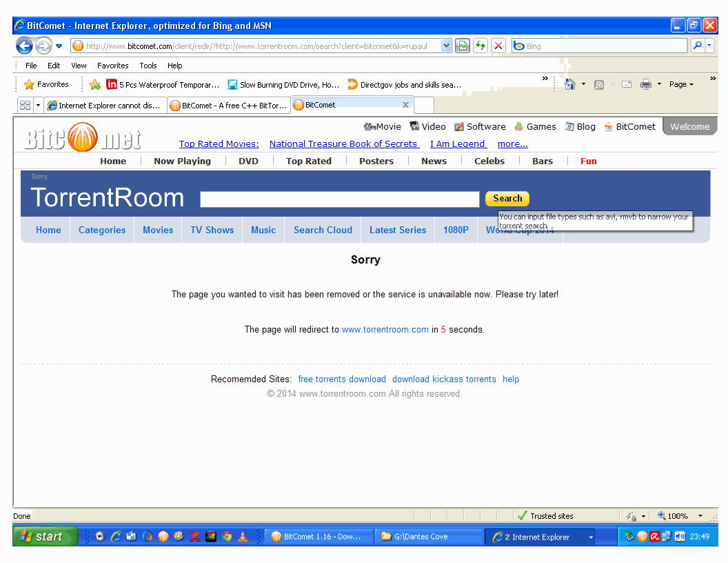Screen dimensions: 728x563
Task: Click inside the TorrentRoom search box
Action: coord(339,199)
